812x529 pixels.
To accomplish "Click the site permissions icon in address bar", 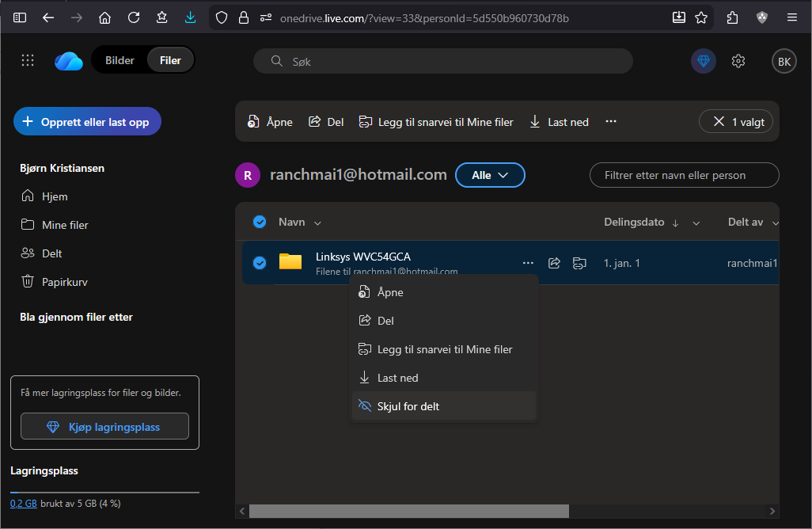I will click(266, 17).
